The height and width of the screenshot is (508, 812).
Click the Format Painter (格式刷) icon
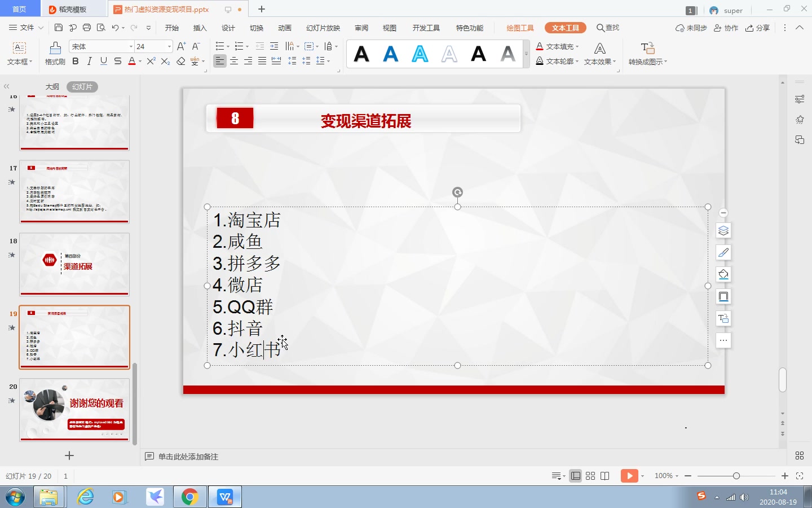[55, 47]
